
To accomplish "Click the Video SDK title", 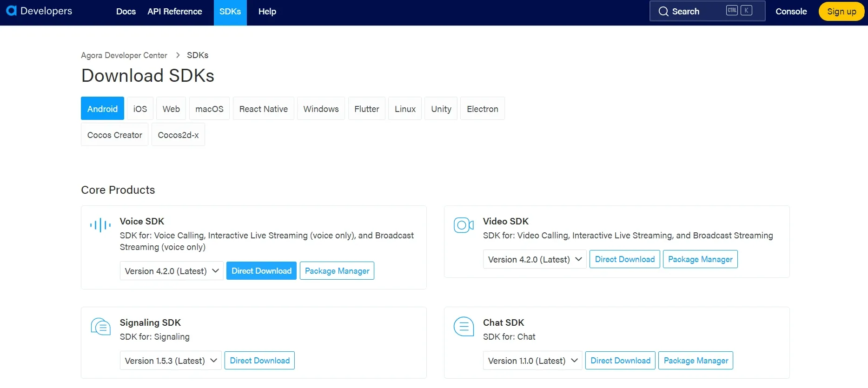I will (506, 221).
